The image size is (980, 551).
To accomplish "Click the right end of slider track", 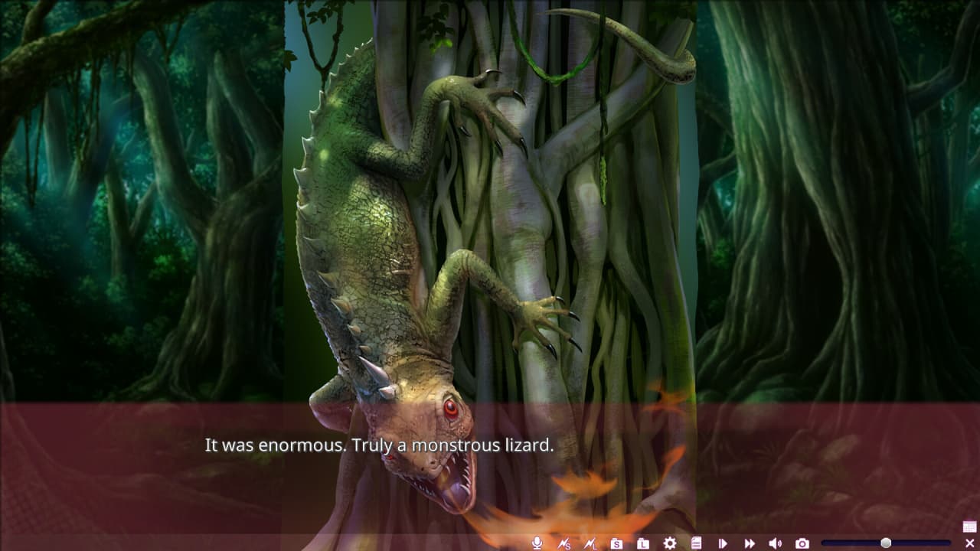I will click(x=948, y=543).
